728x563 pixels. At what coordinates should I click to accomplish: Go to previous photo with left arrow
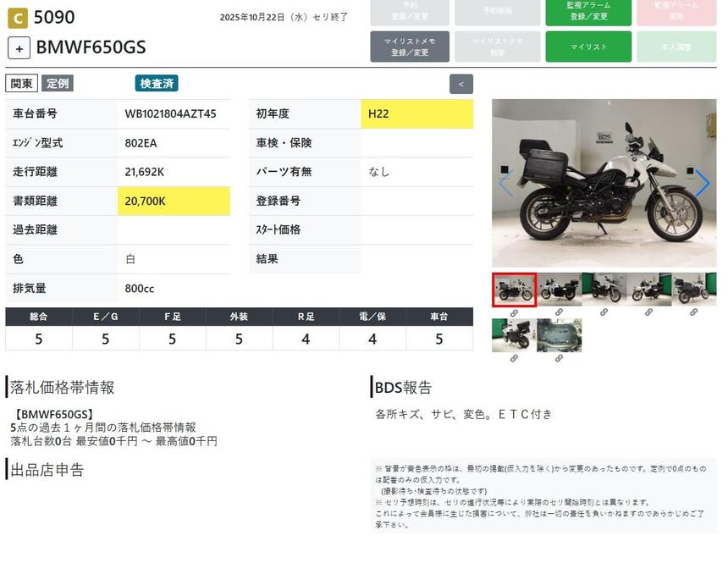(505, 183)
